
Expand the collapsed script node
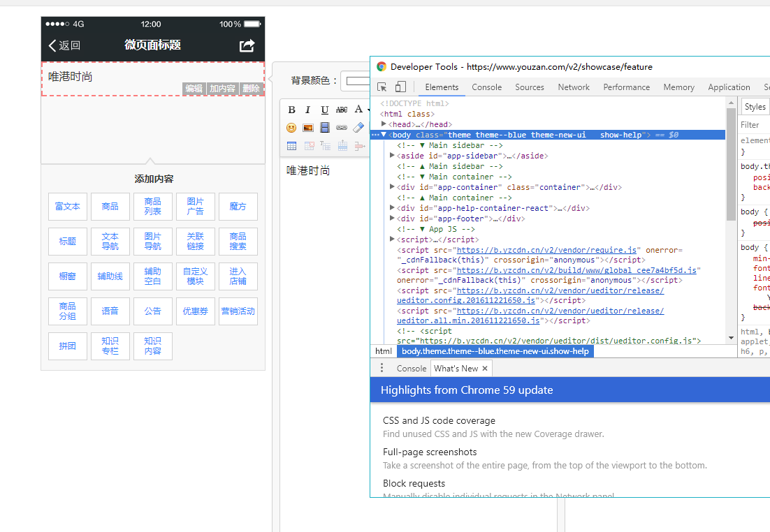[392, 239]
